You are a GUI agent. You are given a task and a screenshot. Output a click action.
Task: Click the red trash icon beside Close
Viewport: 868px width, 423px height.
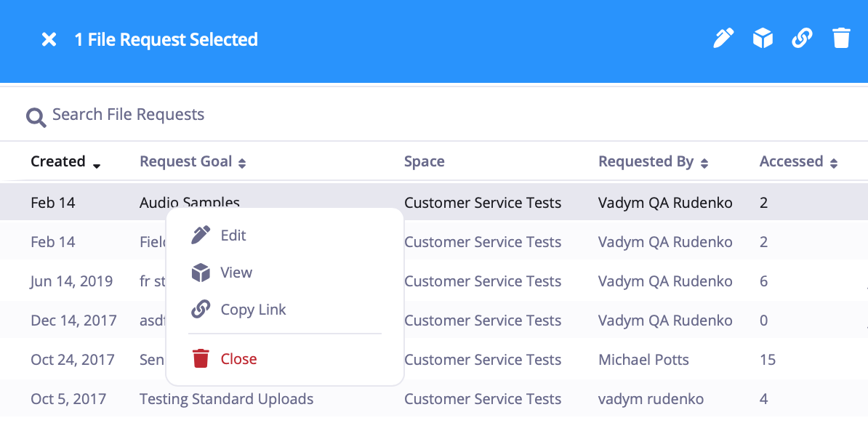201,358
